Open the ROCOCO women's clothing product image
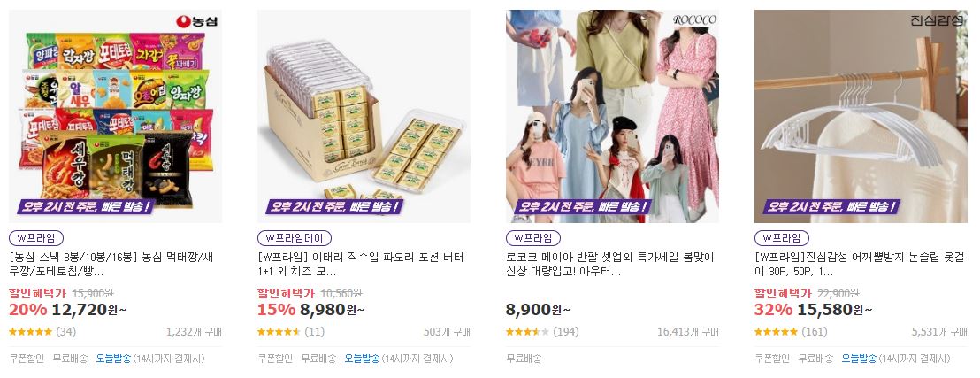 612,116
